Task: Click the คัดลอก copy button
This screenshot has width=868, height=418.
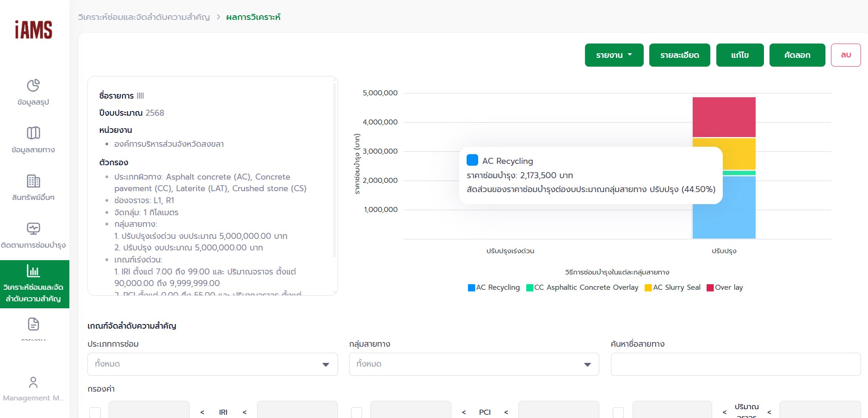Action: 797,55
